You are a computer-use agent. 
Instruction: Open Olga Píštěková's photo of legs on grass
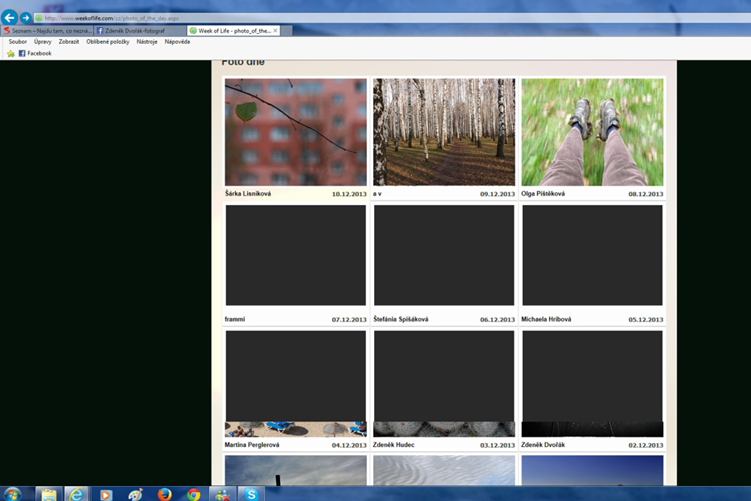(592, 132)
